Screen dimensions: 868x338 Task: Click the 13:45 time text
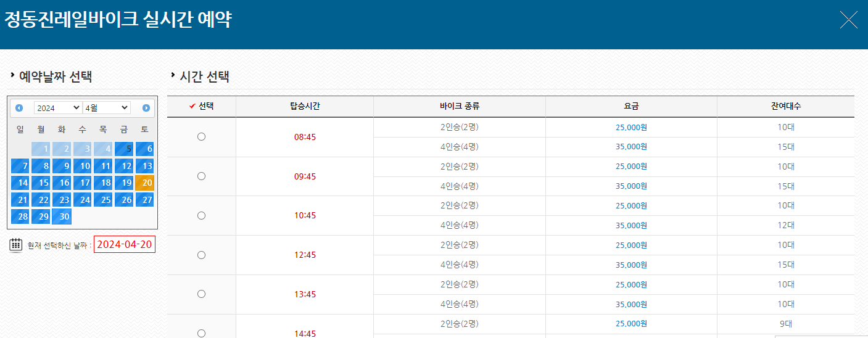(305, 295)
